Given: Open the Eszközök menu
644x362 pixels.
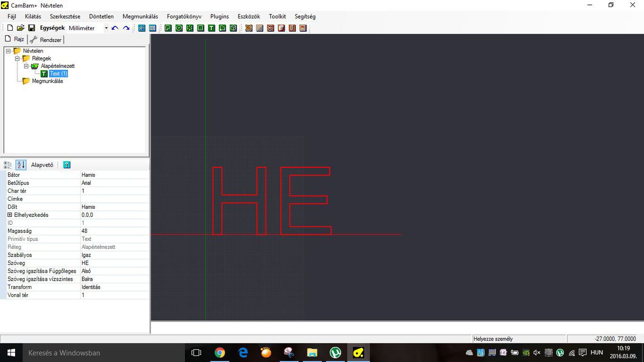Looking at the screenshot, I should tap(249, 17).
